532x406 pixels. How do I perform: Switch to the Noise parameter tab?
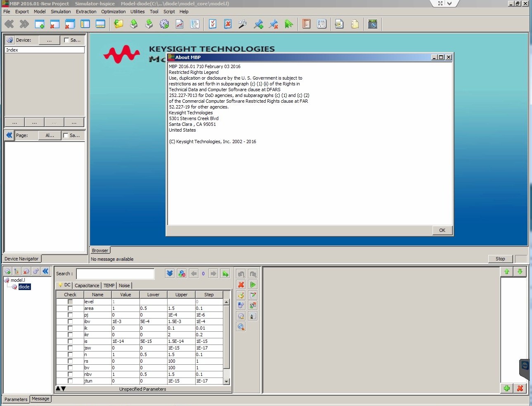(x=124, y=286)
